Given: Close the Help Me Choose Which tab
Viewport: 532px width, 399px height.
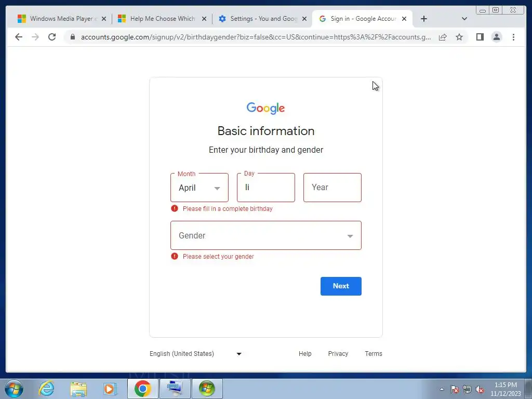Looking at the screenshot, I should pos(204,19).
